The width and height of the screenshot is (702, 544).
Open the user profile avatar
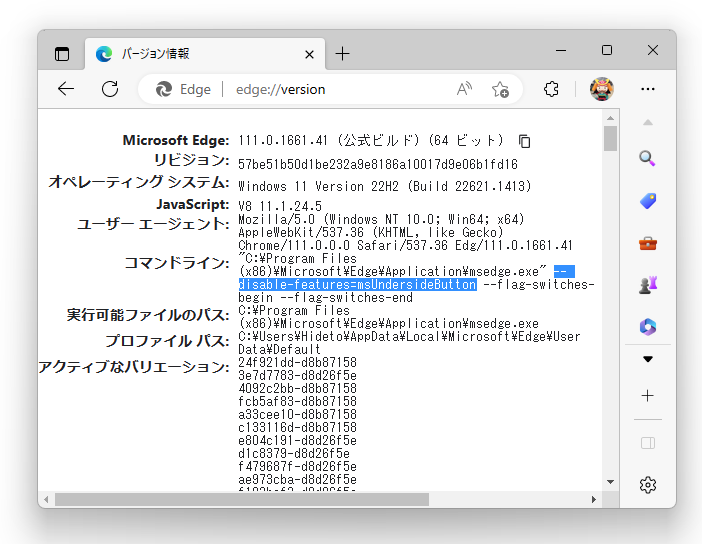click(601, 89)
